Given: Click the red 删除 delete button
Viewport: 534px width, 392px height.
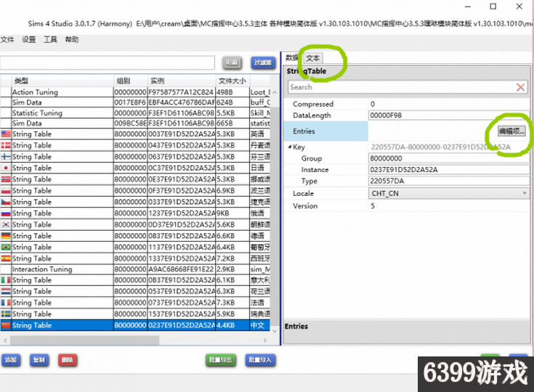Looking at the screenshot, I should [68, 360].
